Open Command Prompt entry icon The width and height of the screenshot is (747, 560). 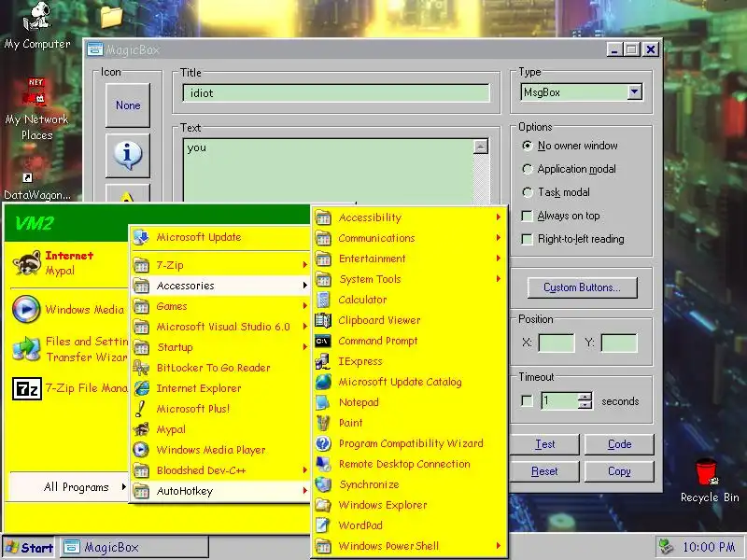coord(323,341)
